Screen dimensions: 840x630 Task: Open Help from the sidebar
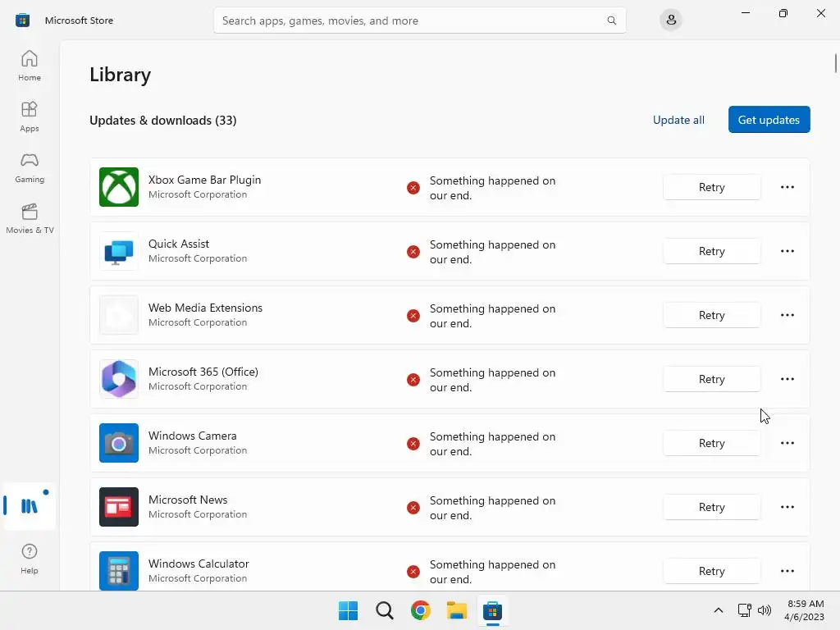[30, 559]
